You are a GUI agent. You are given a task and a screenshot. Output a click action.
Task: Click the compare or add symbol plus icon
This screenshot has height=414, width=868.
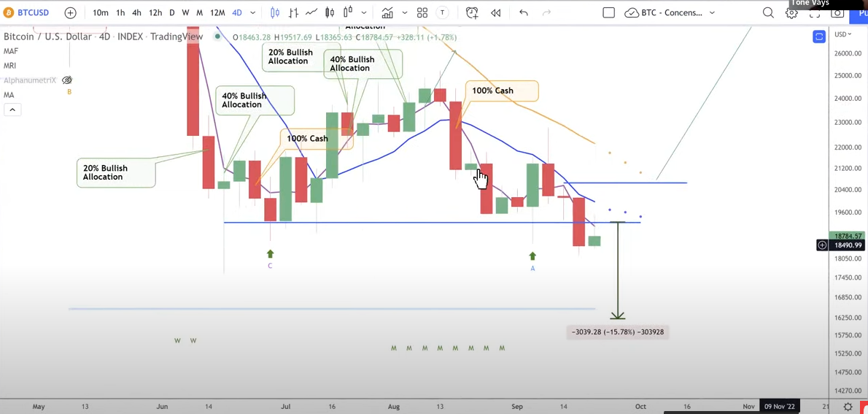70,12
